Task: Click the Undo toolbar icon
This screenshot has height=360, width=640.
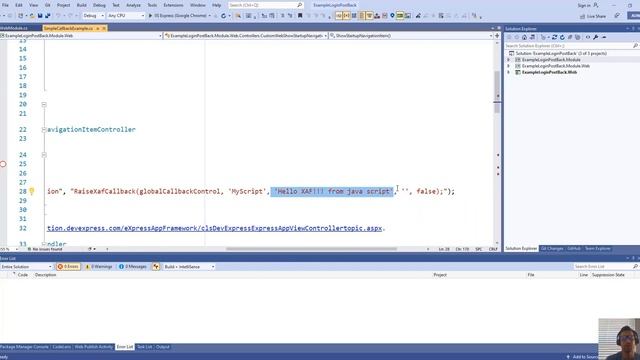Action: coord(58,16)
